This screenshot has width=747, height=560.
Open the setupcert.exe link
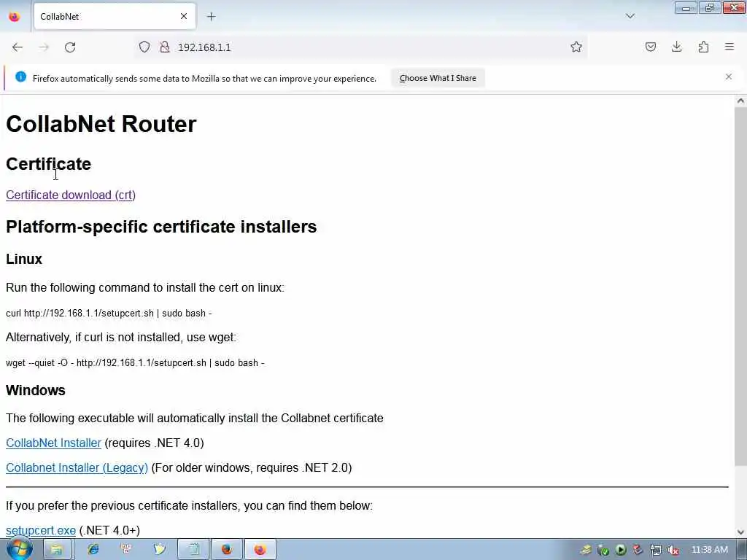pos(41,531)
